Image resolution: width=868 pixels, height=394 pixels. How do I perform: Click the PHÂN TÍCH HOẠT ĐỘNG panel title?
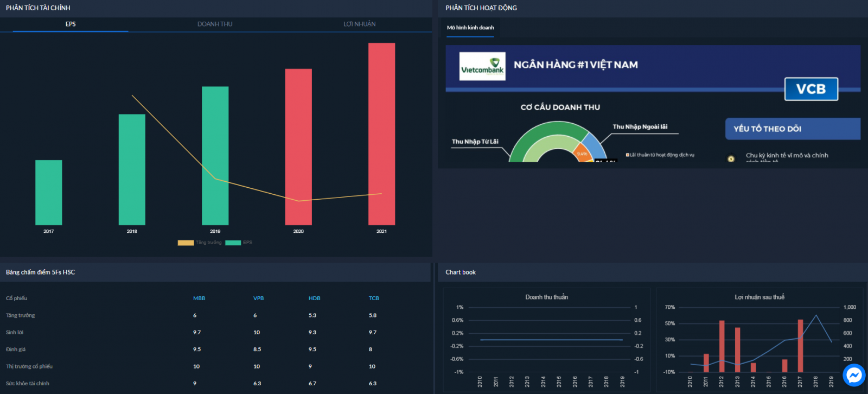(x=481, y=8)
